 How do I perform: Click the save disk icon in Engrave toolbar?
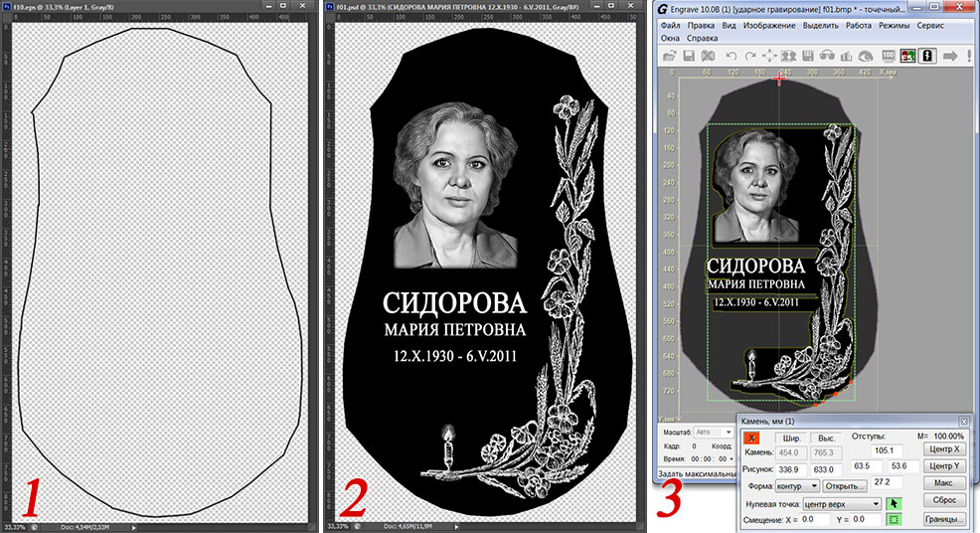click(x=689, y=56)
